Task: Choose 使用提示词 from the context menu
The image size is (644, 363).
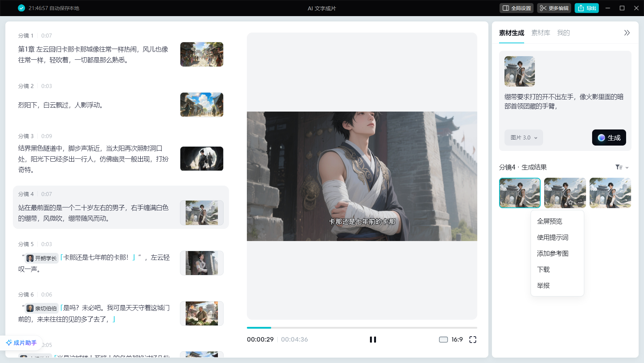Action: pyautogui.click(x=557, y=237)
